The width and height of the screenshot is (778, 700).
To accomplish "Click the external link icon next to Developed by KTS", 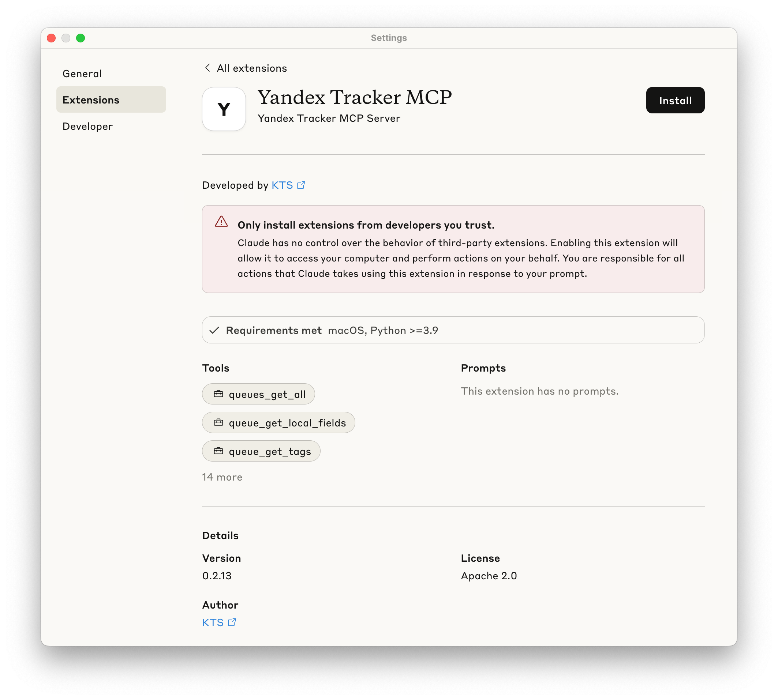I will pos(301,185).
